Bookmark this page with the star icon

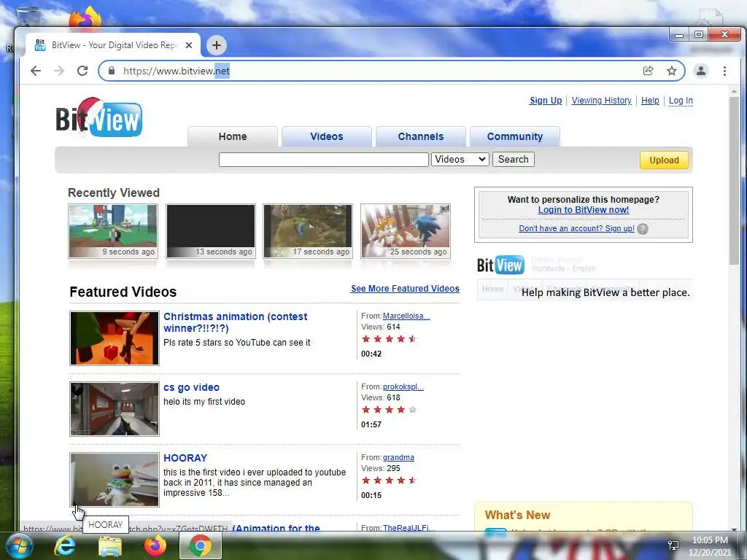[672, 71]
